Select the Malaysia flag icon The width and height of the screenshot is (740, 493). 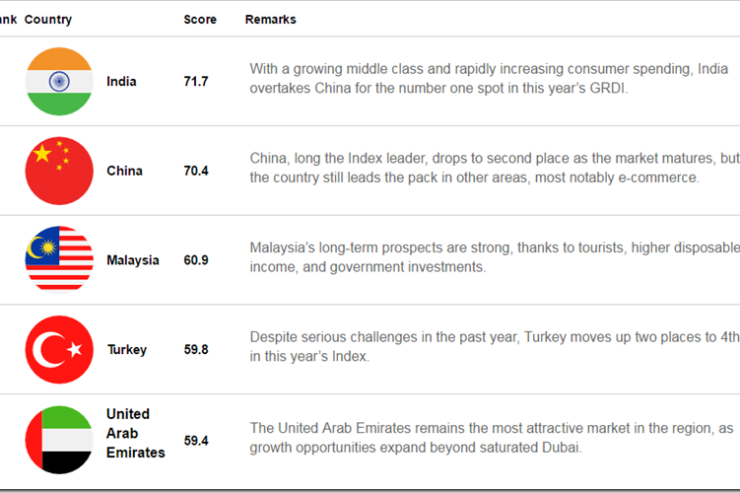tap(59, 260)
